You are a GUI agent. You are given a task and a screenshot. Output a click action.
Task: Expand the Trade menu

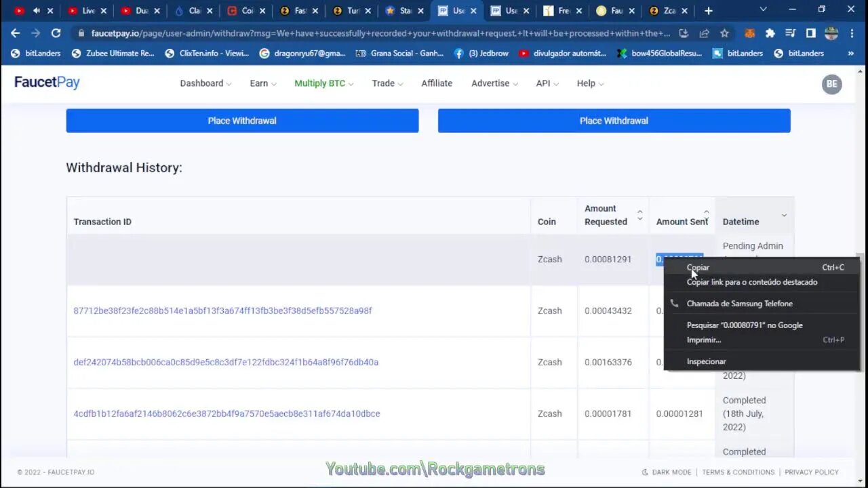[x=387, y=83]
